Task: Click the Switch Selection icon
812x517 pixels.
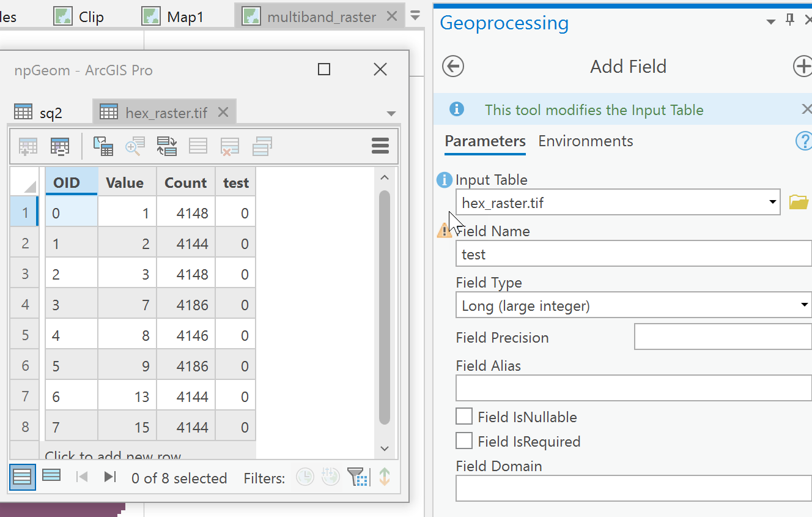Action: click(166, 146)
